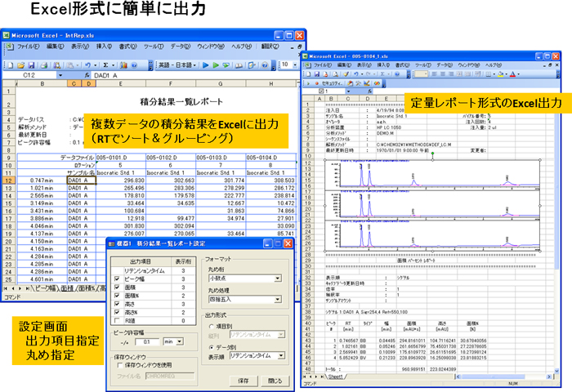Screen dimensions: 572x392
Task: Click ピーク許容幅 value field showing 0.1
Action: pos(147,341)
